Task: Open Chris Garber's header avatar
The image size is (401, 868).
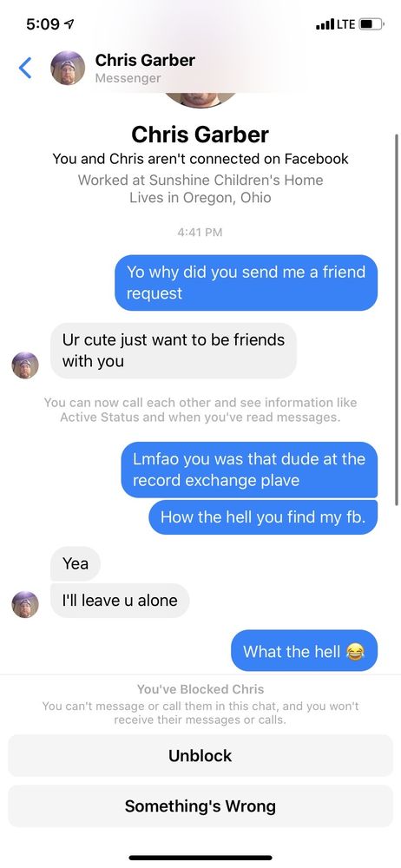Action: [68, 68]
